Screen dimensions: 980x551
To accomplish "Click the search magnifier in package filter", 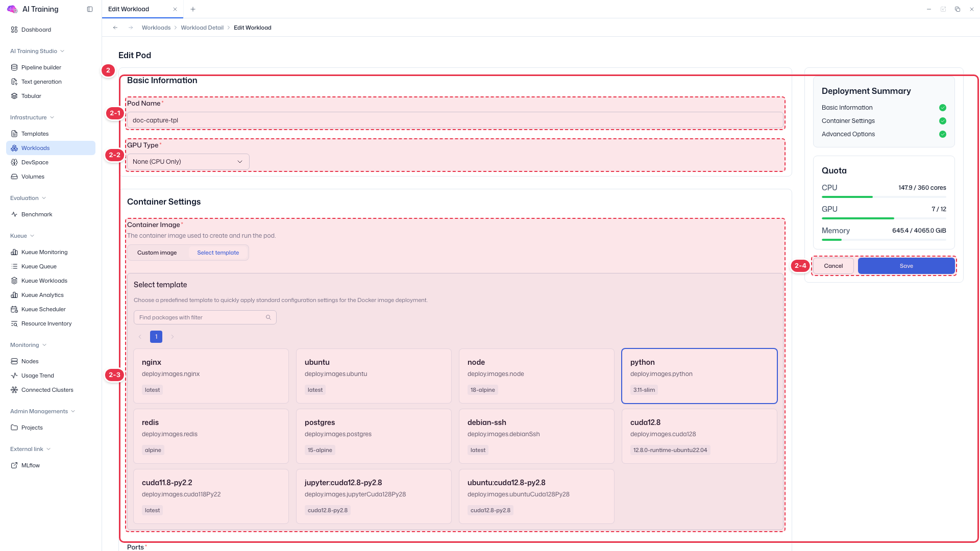I will (x=268, y=317).
